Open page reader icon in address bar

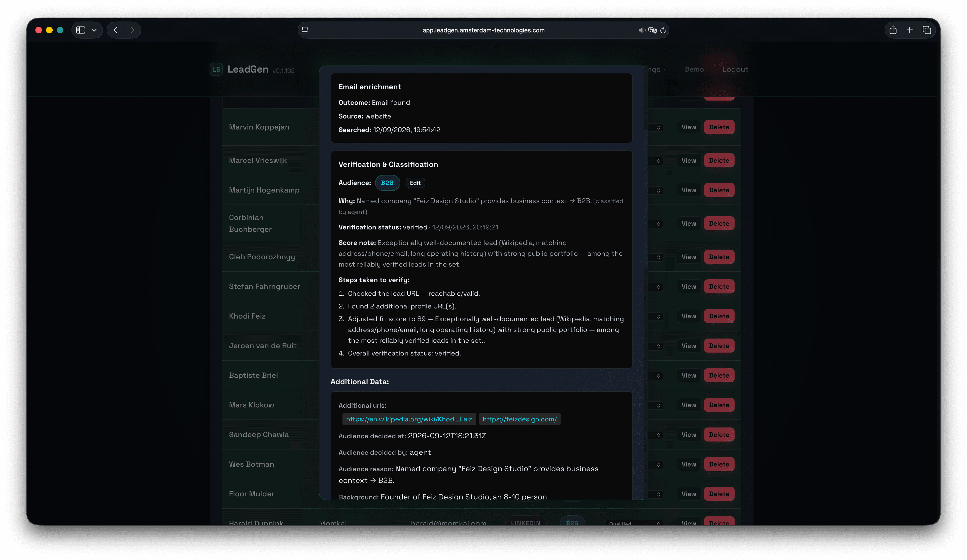click(305, 30)
